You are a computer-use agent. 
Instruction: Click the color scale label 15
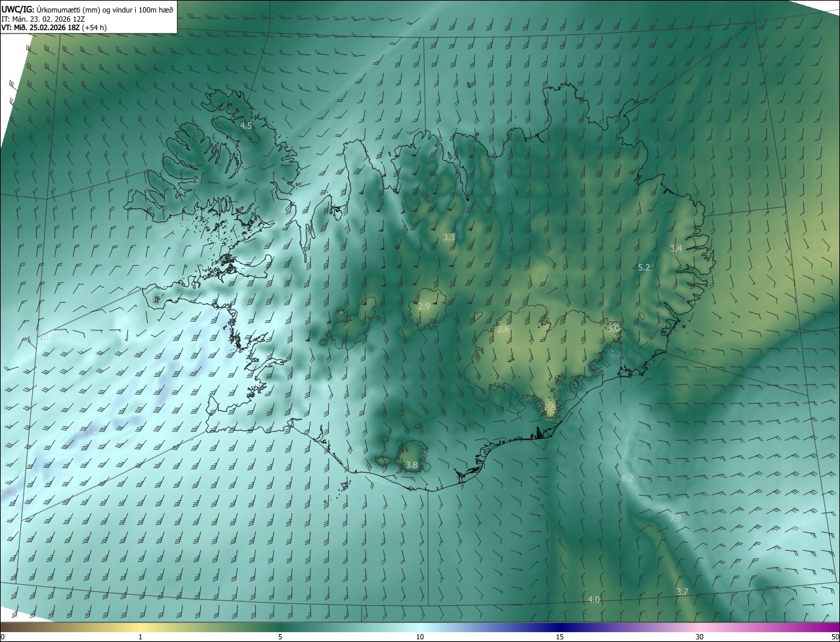(x=560, y=637)
